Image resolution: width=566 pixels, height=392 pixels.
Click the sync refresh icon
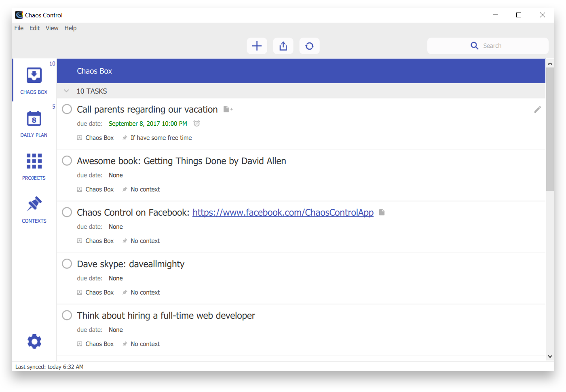tap(309, 46)
